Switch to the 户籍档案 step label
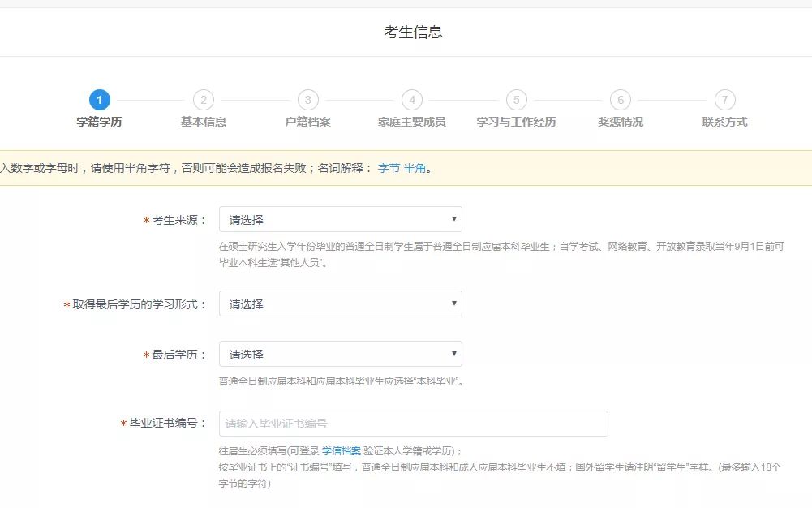 (x=307, y=122)
